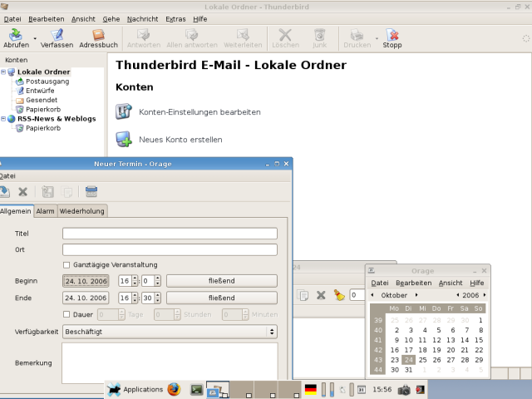
Task: Open the terminal icon in panel
Action: point(197,390)
